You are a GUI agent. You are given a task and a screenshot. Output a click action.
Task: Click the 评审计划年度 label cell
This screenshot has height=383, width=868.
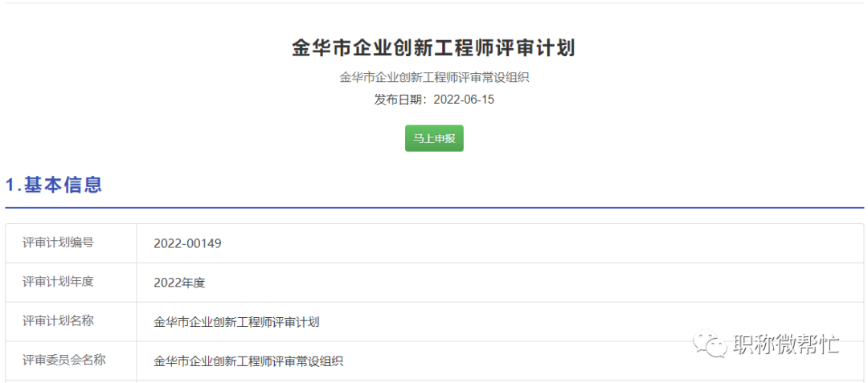pyautogui.click(x=72, y=283)
